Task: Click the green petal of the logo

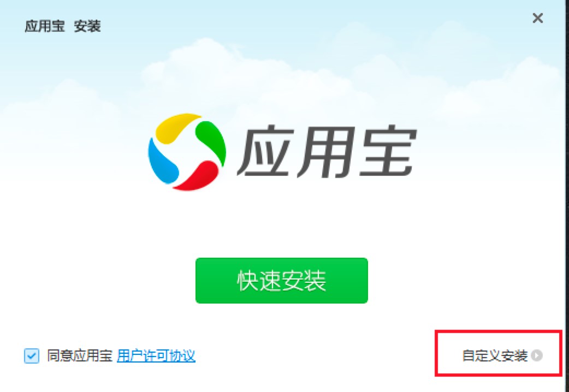Action: pos(211,142)
